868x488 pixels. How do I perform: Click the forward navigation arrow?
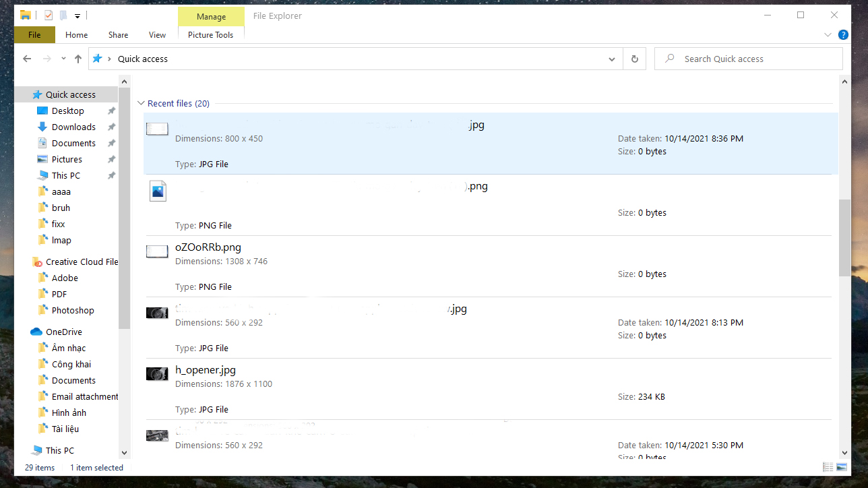click(x=47, y=59)
